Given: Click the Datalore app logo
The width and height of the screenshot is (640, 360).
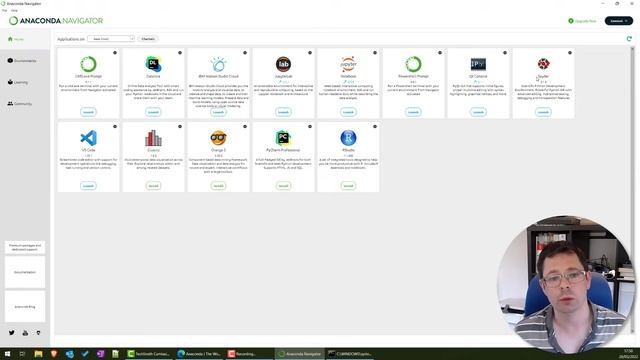Looking at the screenshot, I should tap(153, 64).
